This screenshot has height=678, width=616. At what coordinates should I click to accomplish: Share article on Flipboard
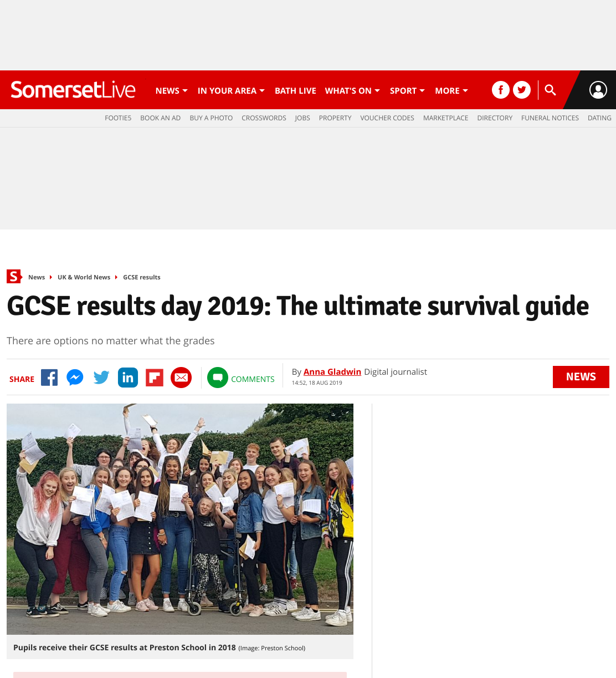tap(155, 378)
